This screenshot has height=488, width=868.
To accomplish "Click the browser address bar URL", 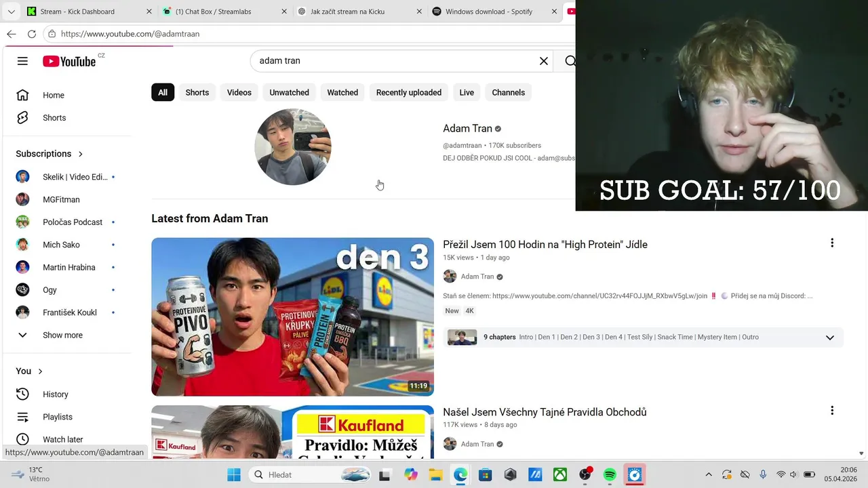I will [x=130, y=34].
